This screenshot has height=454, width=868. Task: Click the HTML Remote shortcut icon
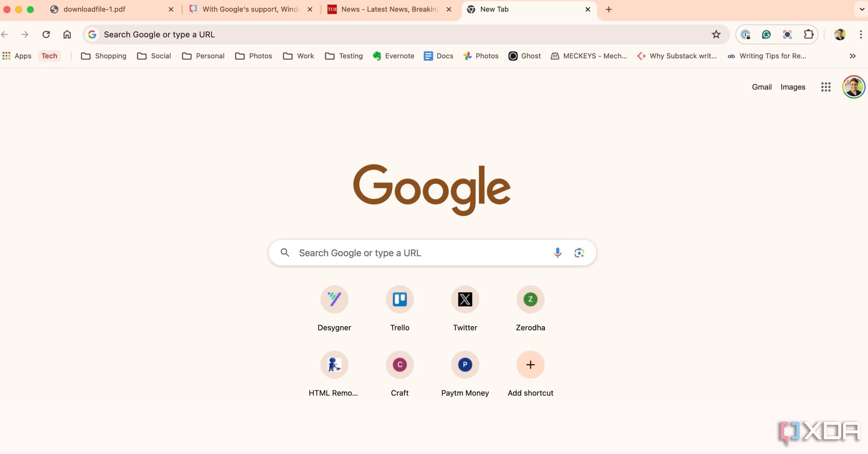335,364
